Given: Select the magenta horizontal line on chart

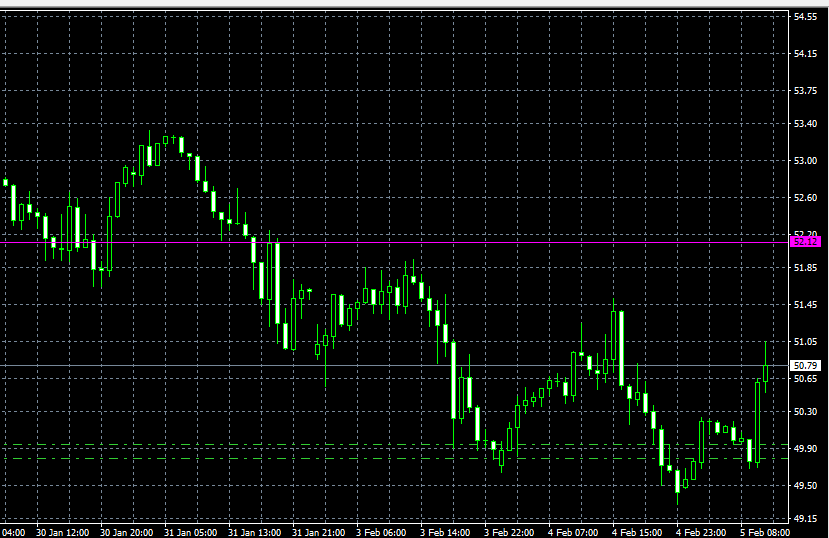Looking at the screenshot, I should pos(394,243).
